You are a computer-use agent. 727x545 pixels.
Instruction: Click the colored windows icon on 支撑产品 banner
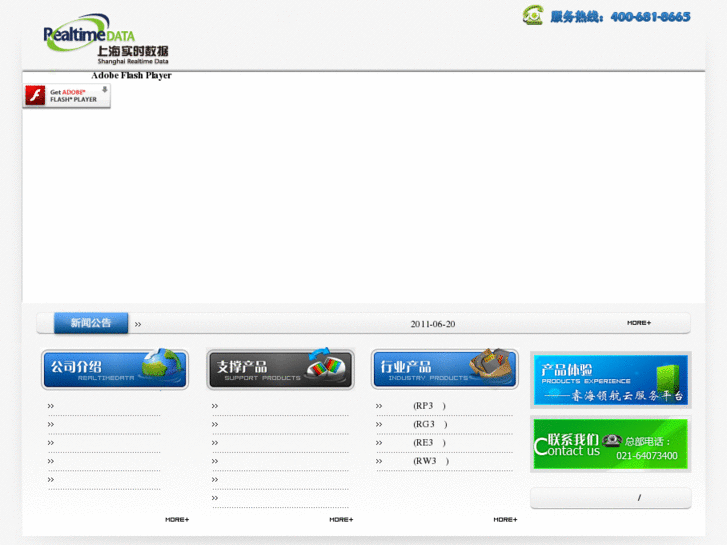coord(327,364)
